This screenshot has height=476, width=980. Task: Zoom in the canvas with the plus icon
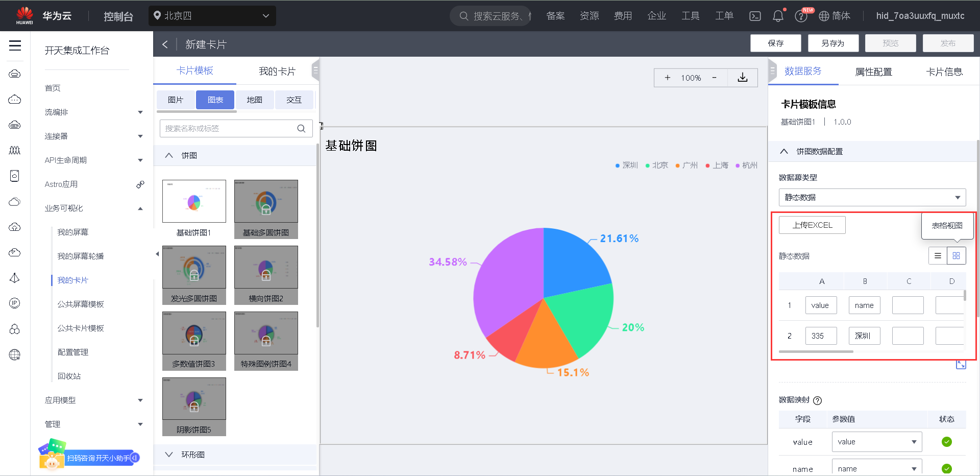pyautogui.click(x=667, y=78)
